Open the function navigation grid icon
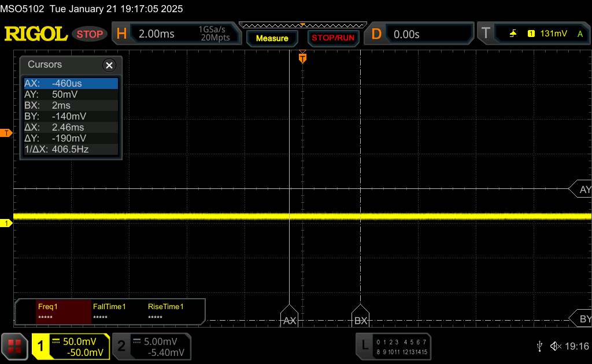The height and width of the screenshot is (364, 592). (x=14, y=346)
